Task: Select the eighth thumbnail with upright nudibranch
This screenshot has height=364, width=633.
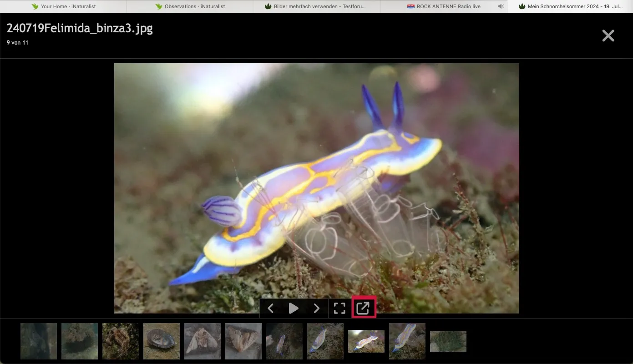Action: click(x=325, y=341)
